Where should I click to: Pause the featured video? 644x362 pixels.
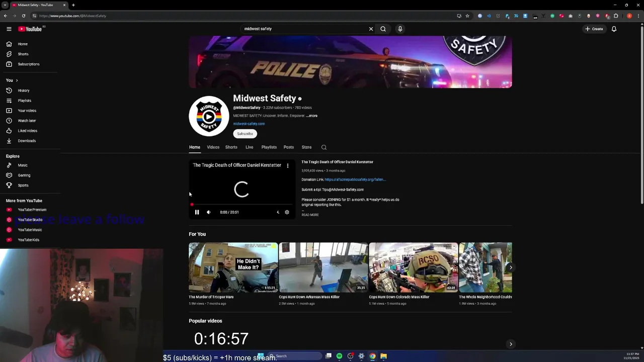point(197,212)
